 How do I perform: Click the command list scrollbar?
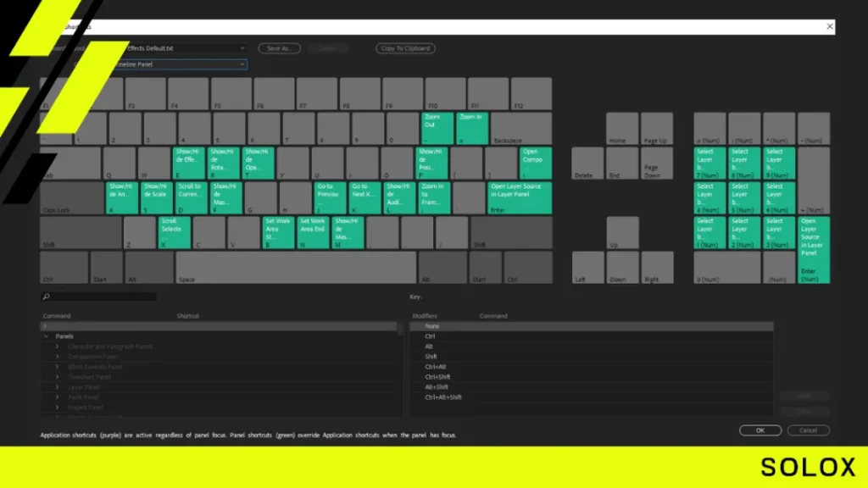pos(400,329)
